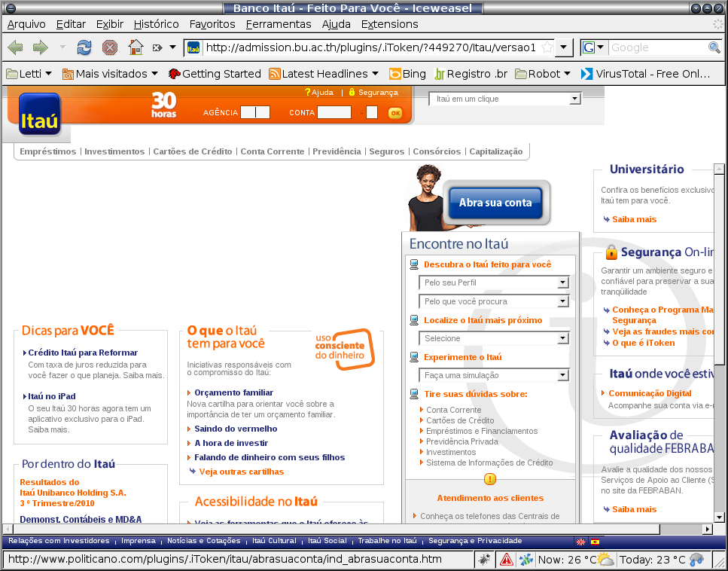The image size is (728, 571).
Task: Open the 'Orçamento familiar' link
Action: pyautogui.click(x=234, y=392)
